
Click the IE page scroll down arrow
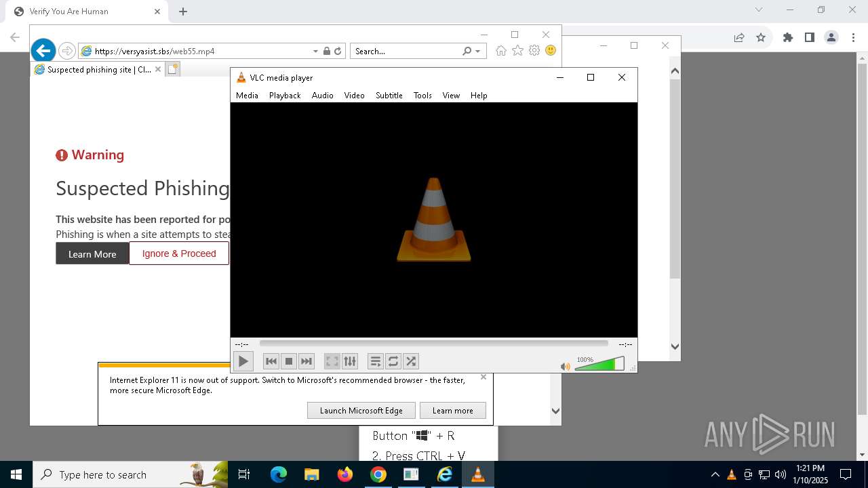click(x=556, y=410)
